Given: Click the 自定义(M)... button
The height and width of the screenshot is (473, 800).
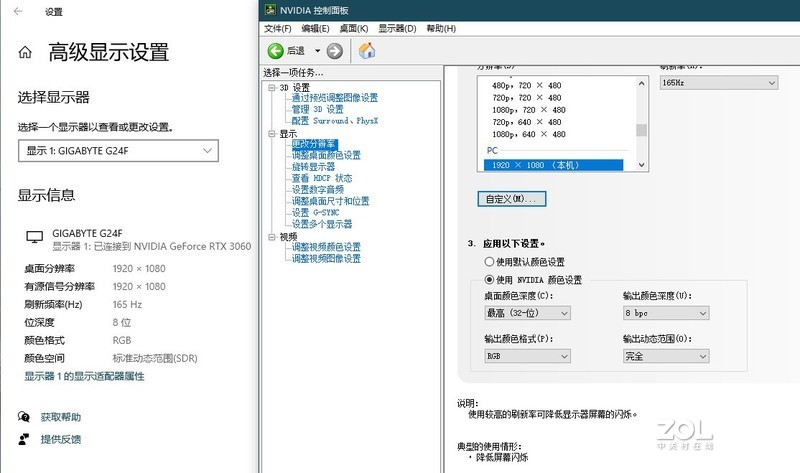Looking at the screenshot, I should (x=512, y=199).
